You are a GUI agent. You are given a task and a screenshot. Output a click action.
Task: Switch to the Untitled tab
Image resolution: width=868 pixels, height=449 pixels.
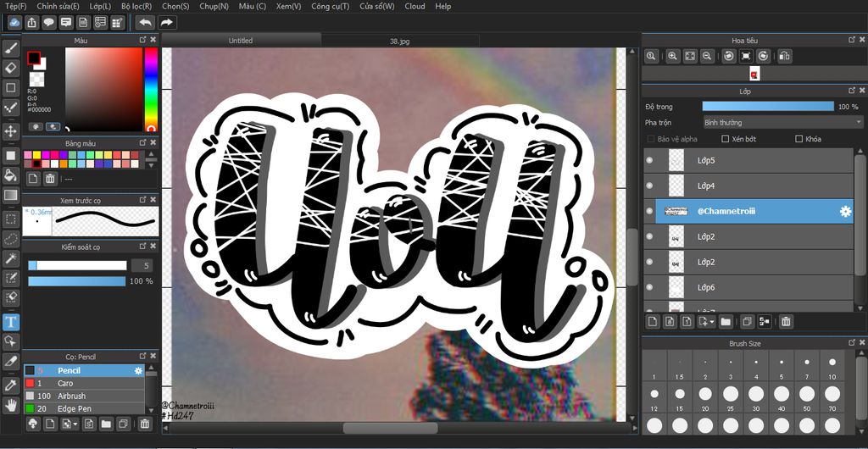(241, 41)
